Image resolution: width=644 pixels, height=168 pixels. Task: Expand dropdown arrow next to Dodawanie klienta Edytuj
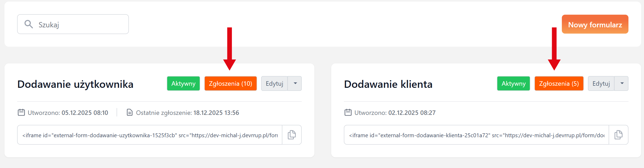[622, 84]
